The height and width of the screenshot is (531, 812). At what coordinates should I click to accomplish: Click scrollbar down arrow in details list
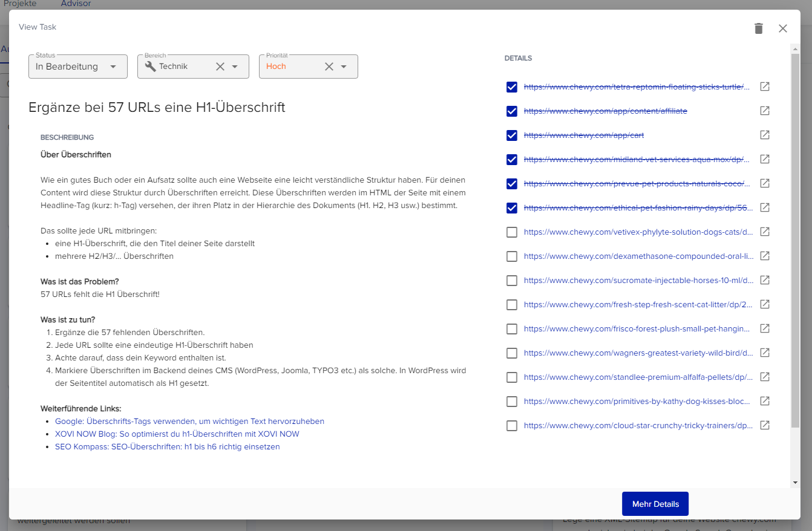click(796, 483)
